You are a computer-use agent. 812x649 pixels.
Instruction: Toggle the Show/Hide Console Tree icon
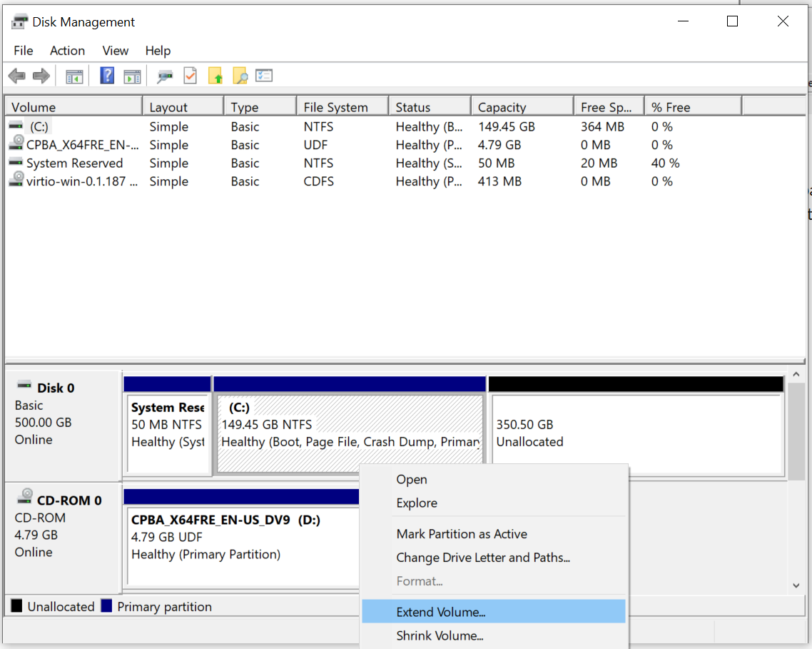(x=74, y=75)
